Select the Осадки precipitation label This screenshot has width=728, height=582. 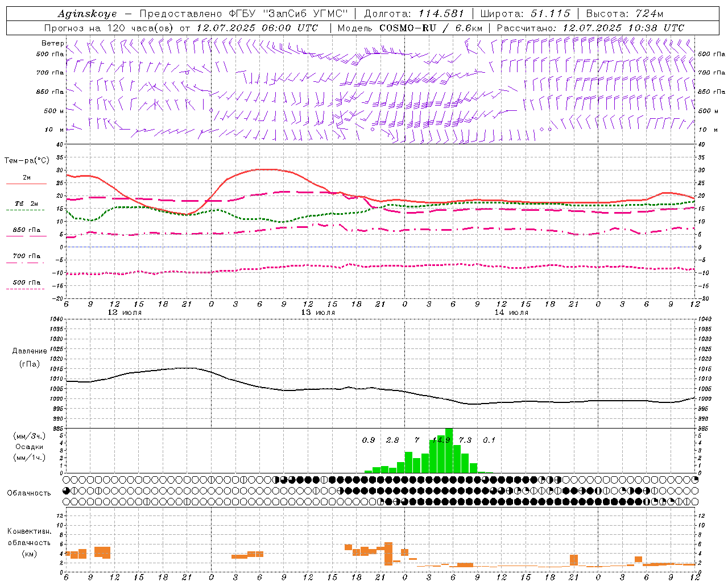click(x=29, y=447)
